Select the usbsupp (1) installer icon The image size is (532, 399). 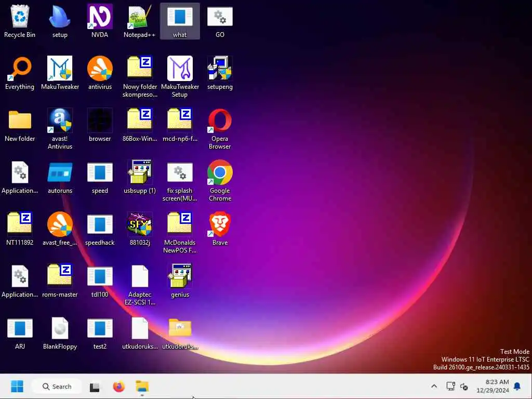point(140,177)
